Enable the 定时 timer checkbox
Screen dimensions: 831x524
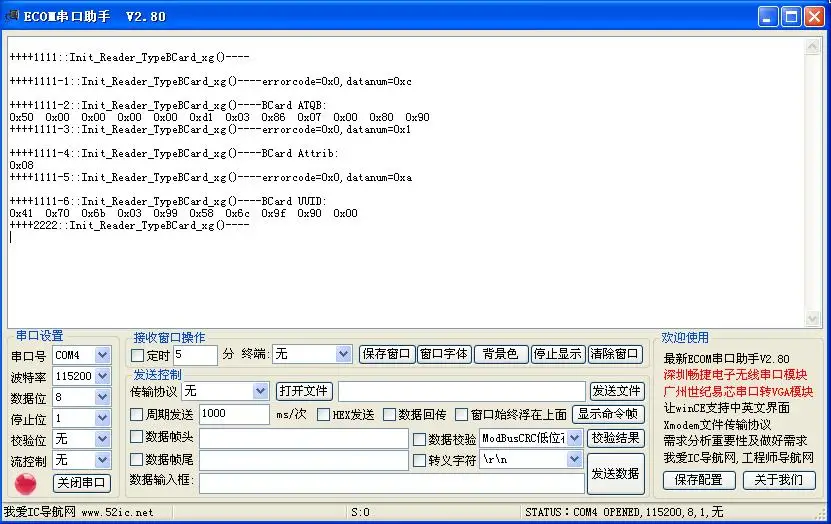(x=137, y=355)
